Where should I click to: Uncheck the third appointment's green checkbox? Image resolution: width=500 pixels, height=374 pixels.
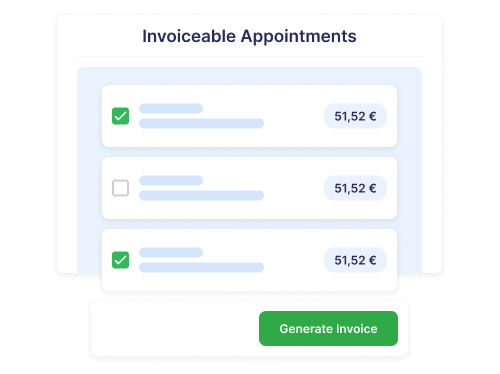coord(120,260)
